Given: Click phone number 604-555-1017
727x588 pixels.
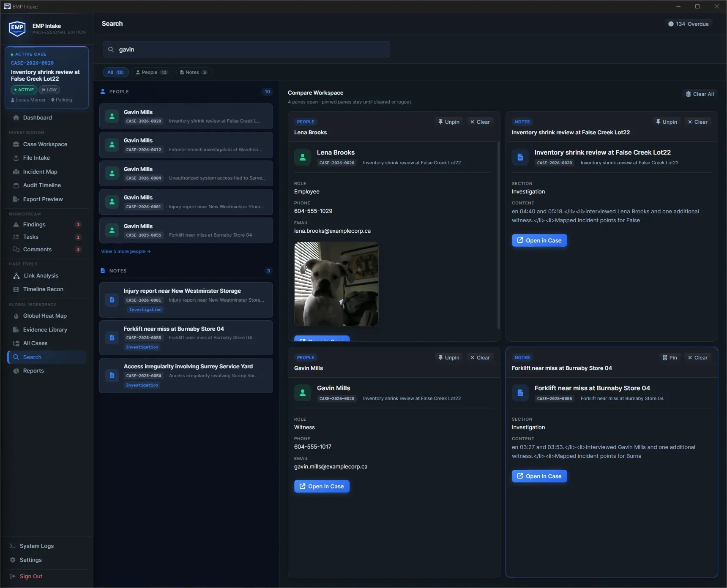Looking at the screenshot, I should click(x=313, y=447).
